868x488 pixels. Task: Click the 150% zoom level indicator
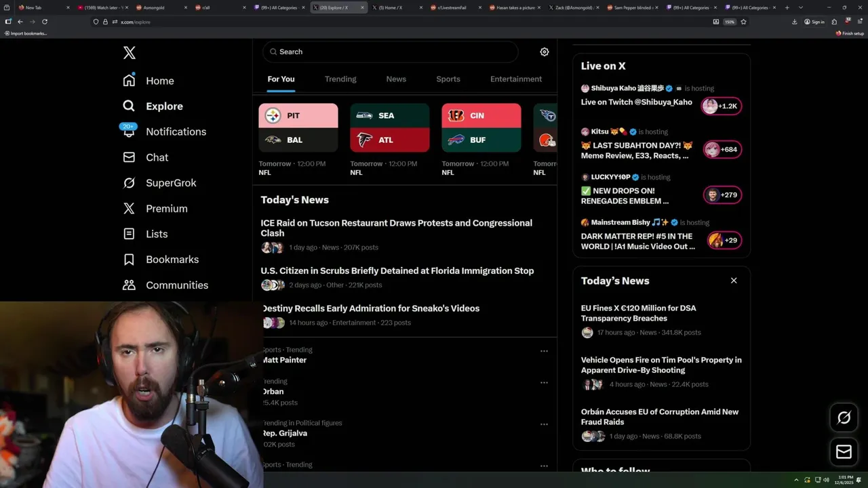point(729,22)
